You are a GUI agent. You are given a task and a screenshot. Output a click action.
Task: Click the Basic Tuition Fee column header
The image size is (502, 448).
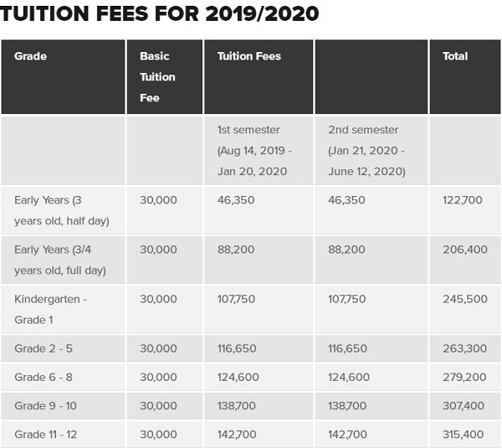(x=157, y=77)
